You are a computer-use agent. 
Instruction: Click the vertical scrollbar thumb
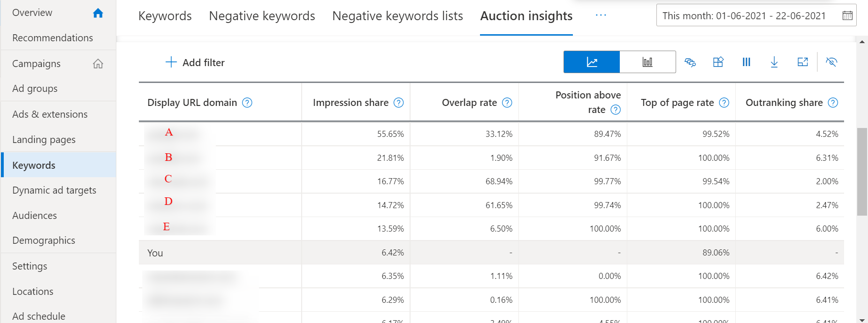click(862, 172)
